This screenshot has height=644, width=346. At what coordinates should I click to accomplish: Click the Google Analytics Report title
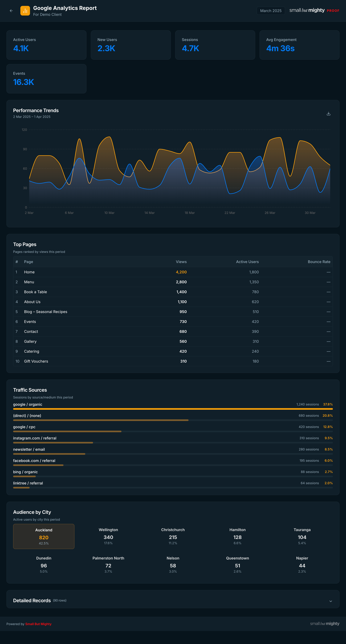[65, 8]
